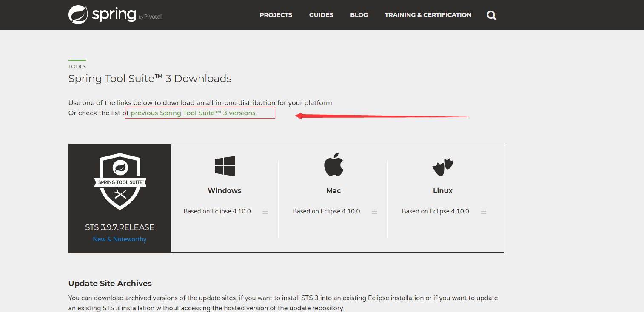Open the New & Noteworthy link
Viewport: 644px width, 312px height.
tap(120, 239)
